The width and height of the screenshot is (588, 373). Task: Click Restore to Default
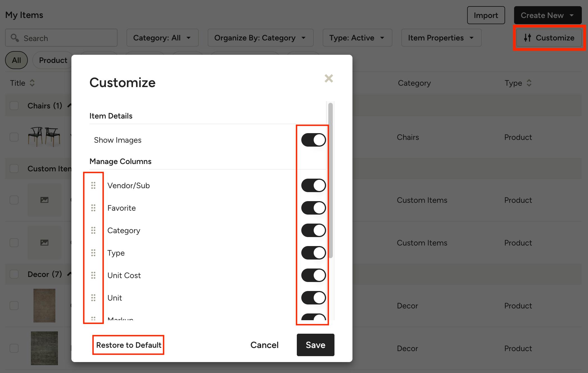(128, 345)
